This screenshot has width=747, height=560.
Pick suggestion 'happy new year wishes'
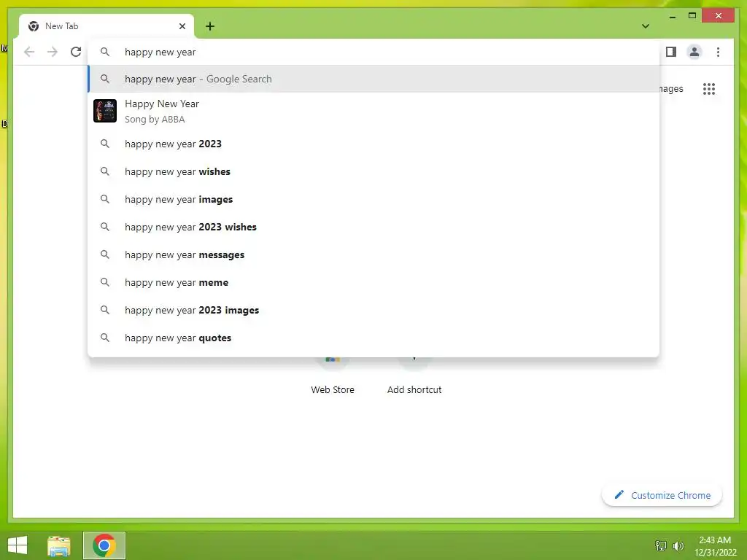374,171
